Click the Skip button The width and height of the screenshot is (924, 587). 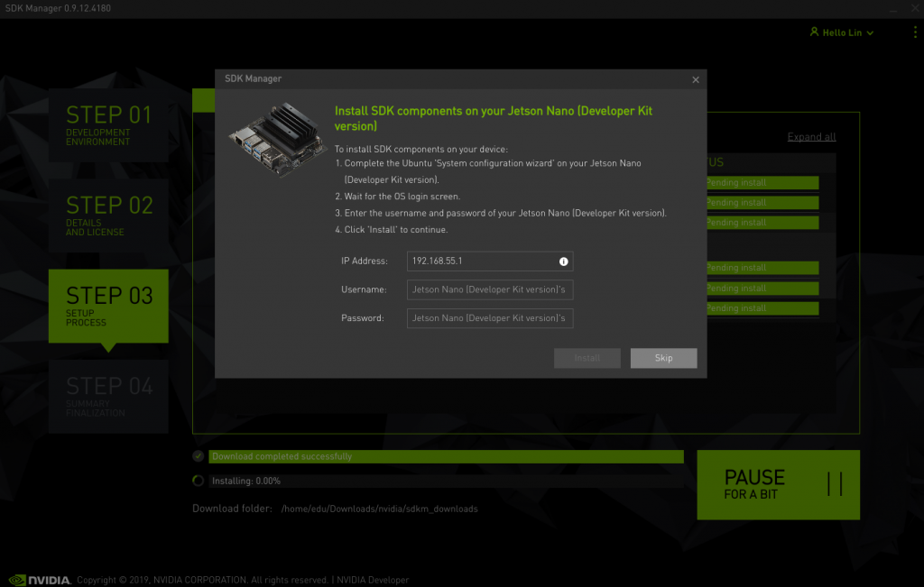663,358
